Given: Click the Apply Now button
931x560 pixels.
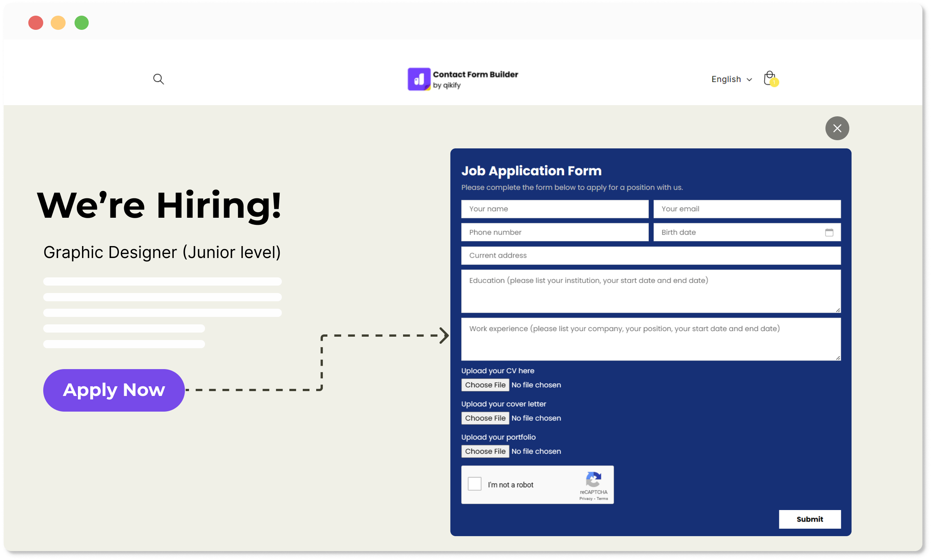Looking at the screenshot, I should 114,390.
